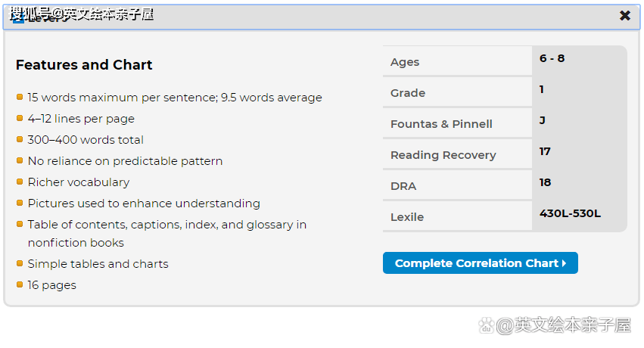The image size is (644, 348).
Task: Click the DRA row label
Action: coord(403,186)
